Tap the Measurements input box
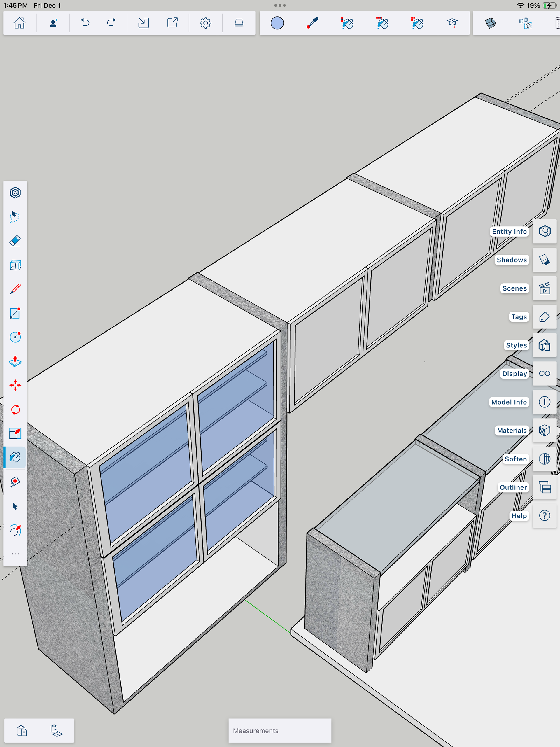The image size is (560, 747). pos(280,730)
